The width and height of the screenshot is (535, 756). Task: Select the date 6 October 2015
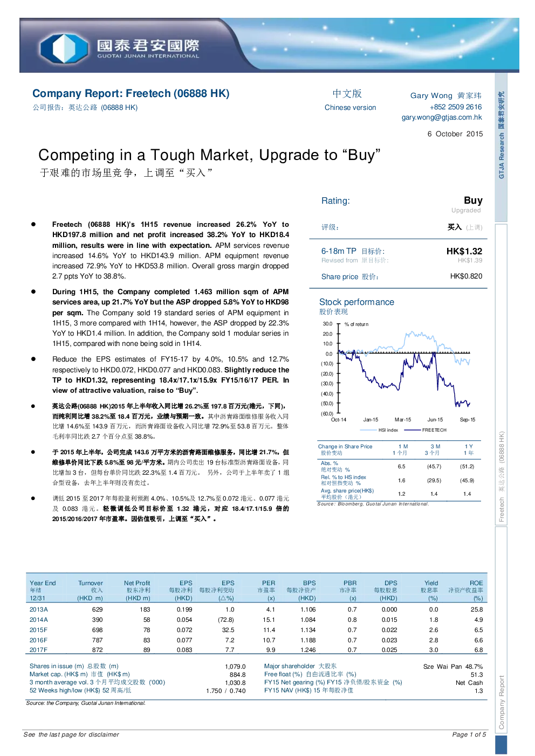455,134
